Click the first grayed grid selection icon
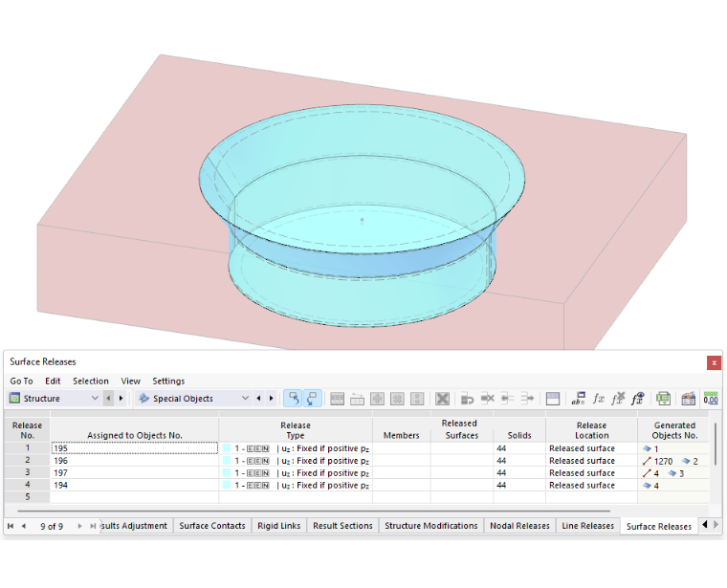 pyautogui.click(x=377, y=399)
